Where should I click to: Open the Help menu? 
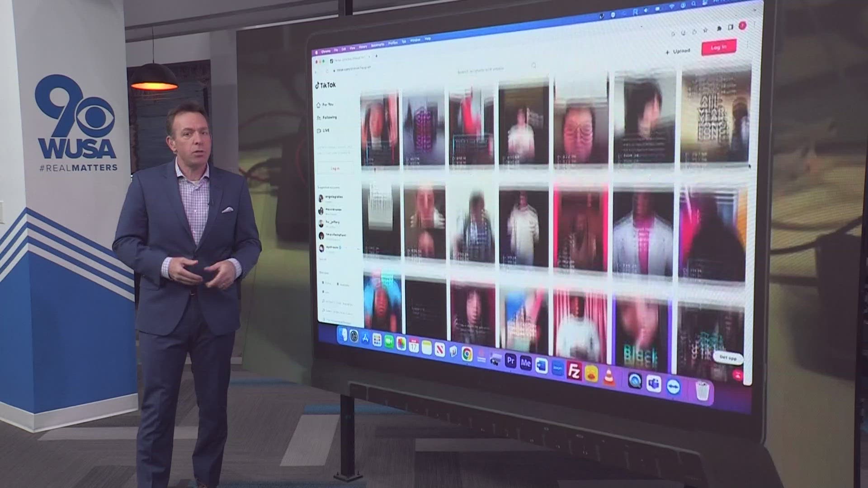428,39
